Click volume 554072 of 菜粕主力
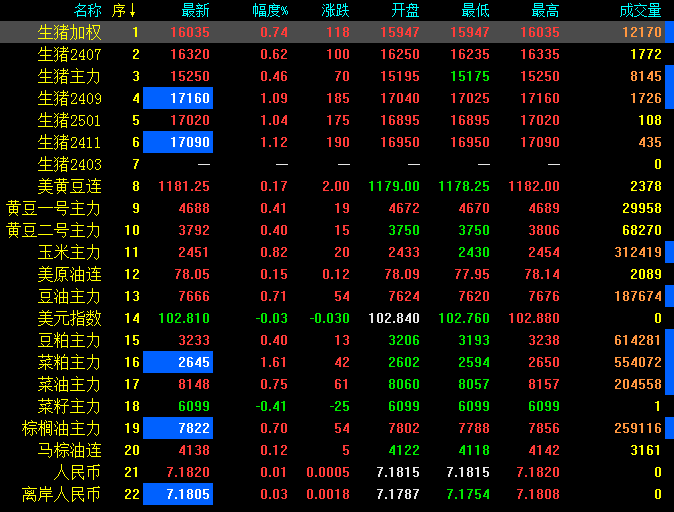 pos(638,362)
